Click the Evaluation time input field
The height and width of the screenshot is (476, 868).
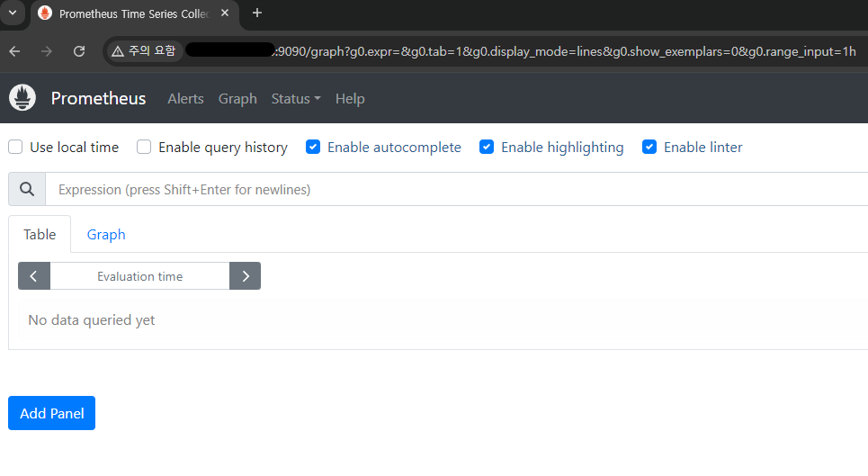pos(140,276)
